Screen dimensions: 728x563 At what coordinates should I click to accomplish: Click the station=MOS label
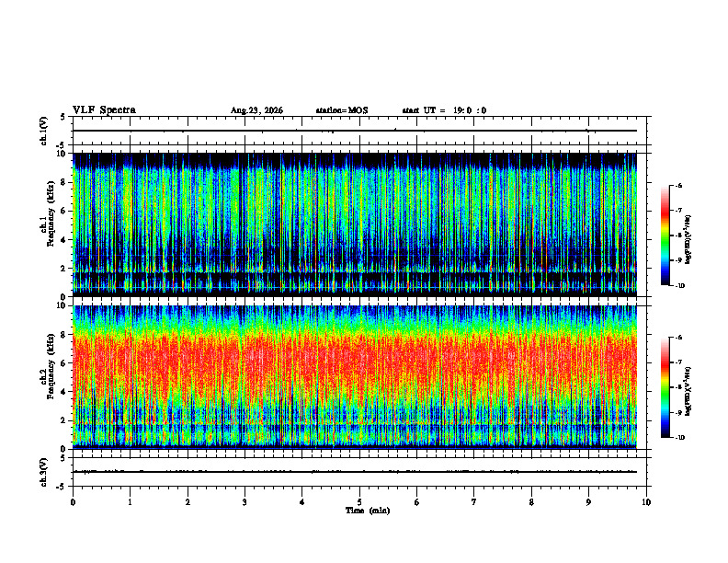coord(342,110)
